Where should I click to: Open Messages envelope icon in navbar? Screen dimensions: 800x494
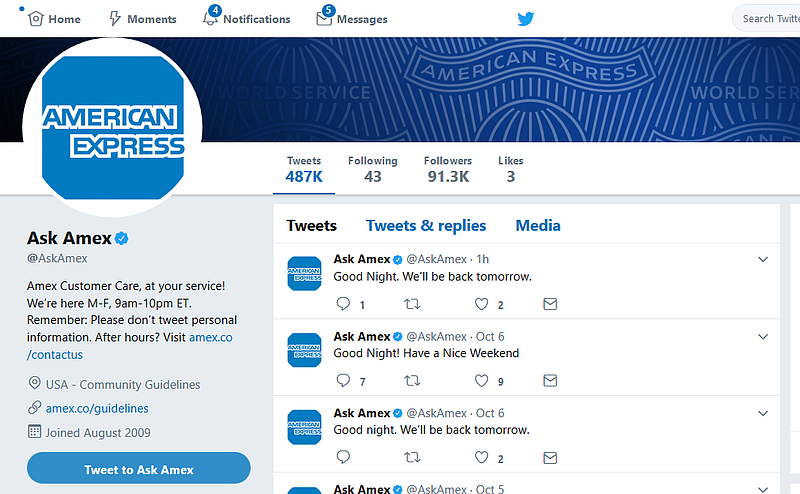pyautogui.click(x=324, y=18)
